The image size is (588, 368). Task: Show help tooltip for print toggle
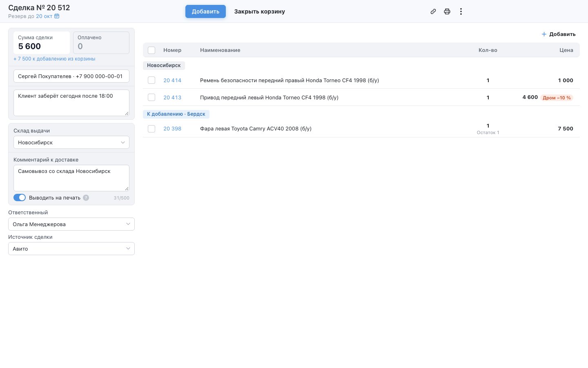pyautogui.click(x=86, y=198)
